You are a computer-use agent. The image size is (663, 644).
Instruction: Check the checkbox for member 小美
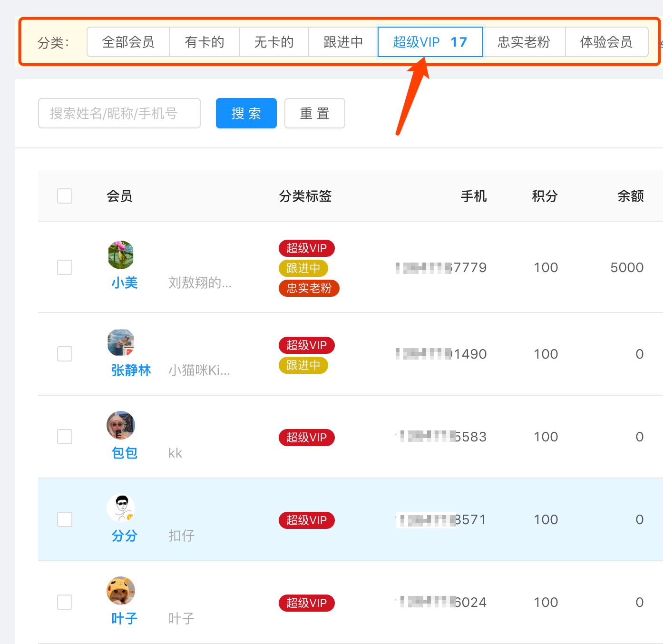[x=65, y=267]
